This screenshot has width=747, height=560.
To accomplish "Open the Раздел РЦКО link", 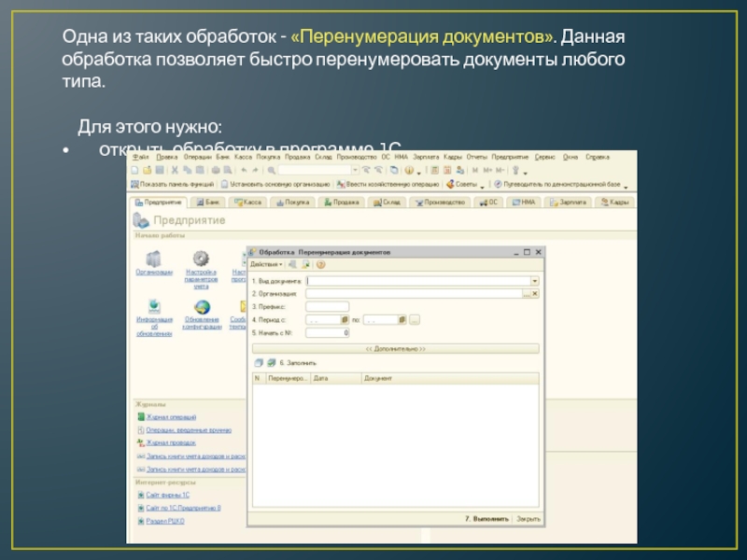I will pos(165,522).
